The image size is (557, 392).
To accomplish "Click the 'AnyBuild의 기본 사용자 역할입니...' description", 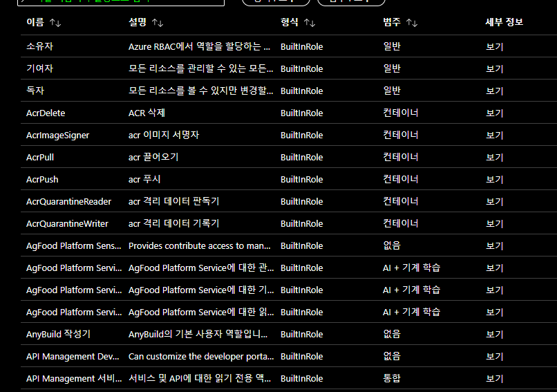I will click(198, 334).
